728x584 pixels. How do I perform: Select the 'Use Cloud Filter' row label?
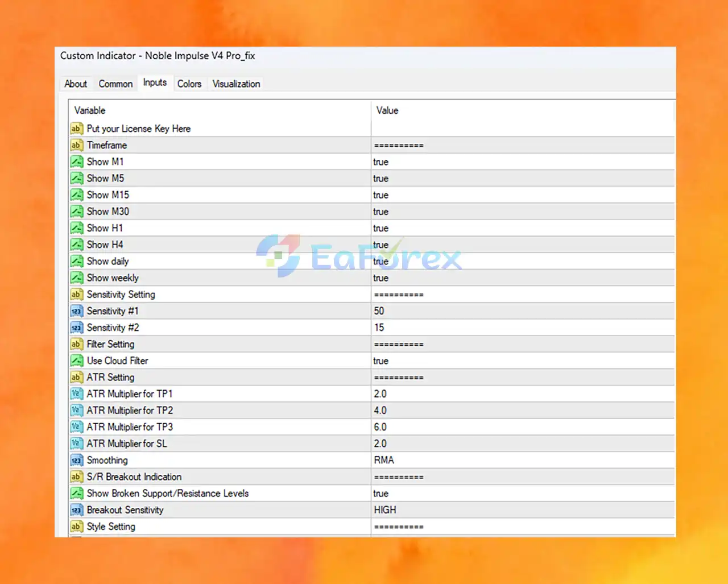click(118, 361)
